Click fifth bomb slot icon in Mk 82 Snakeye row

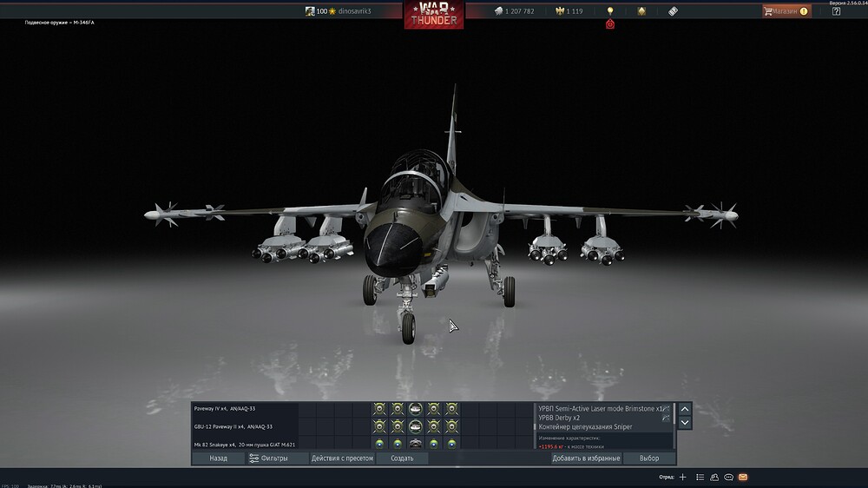coord(451,444)
